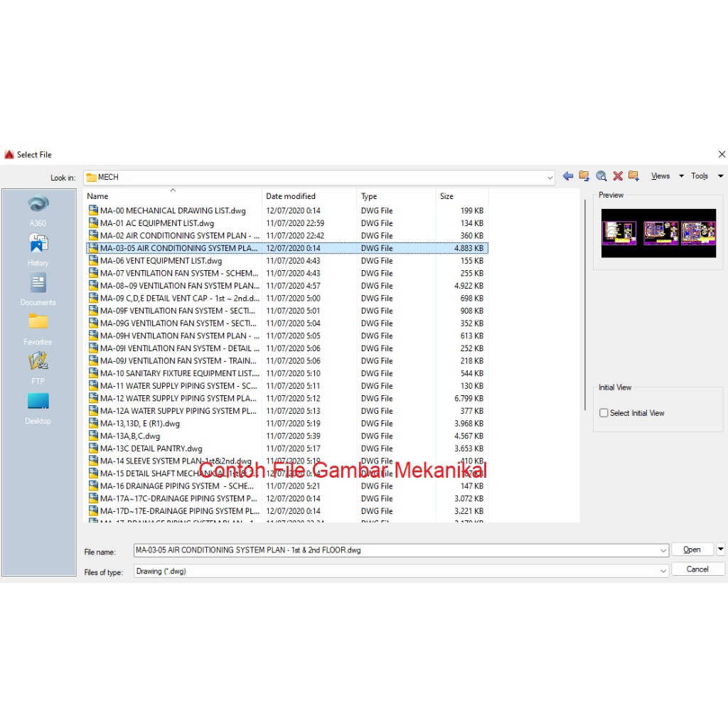Open the History shortcut in sidebar
Screen dimensions: 728x728
point(38,246)
